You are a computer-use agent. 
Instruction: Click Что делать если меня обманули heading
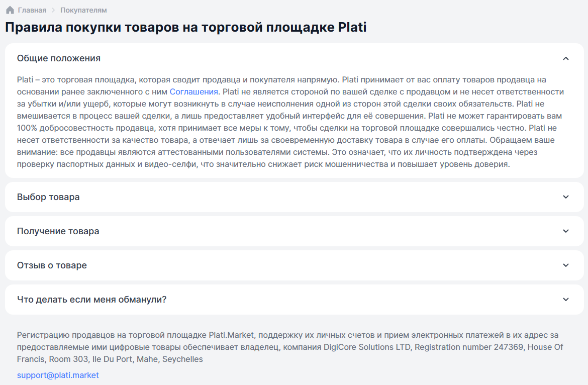point(92,300)
